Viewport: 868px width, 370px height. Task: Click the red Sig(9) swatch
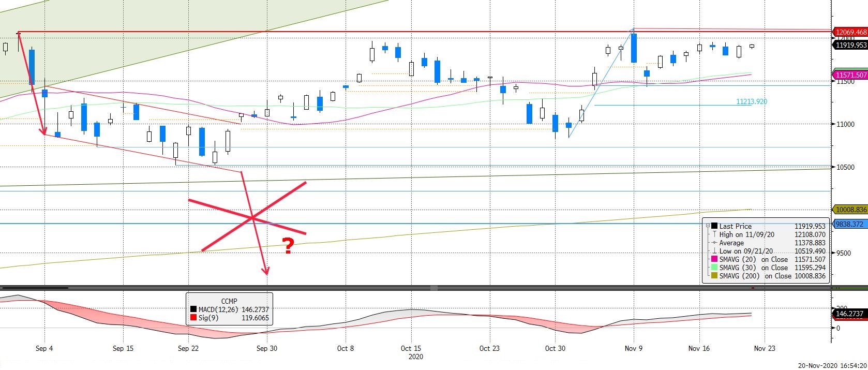(x=193, y=318)
